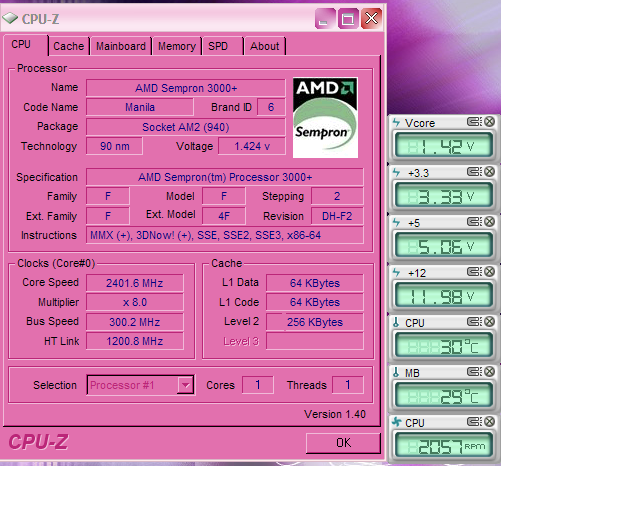Open settings icon on CPU temperature gadget
The width and height of the screenshot is (640, 512).
tap(474, 322)
